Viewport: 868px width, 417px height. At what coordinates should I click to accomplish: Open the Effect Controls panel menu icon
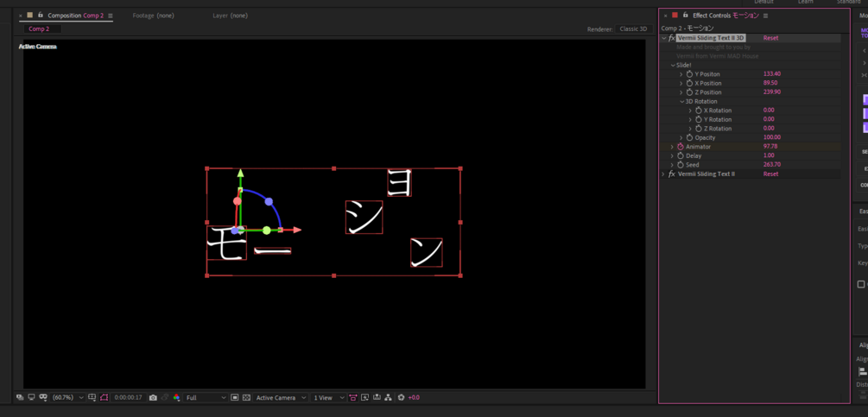coord(765,16)
